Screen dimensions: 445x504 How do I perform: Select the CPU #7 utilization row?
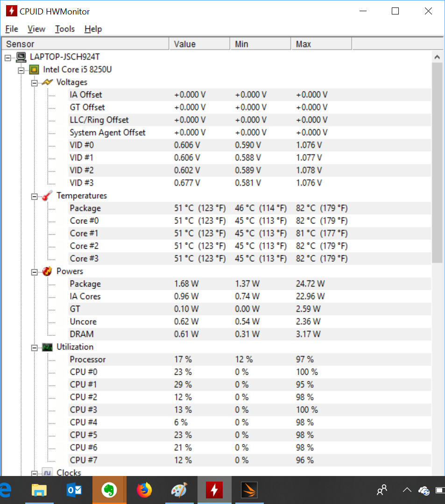(250, 460)
